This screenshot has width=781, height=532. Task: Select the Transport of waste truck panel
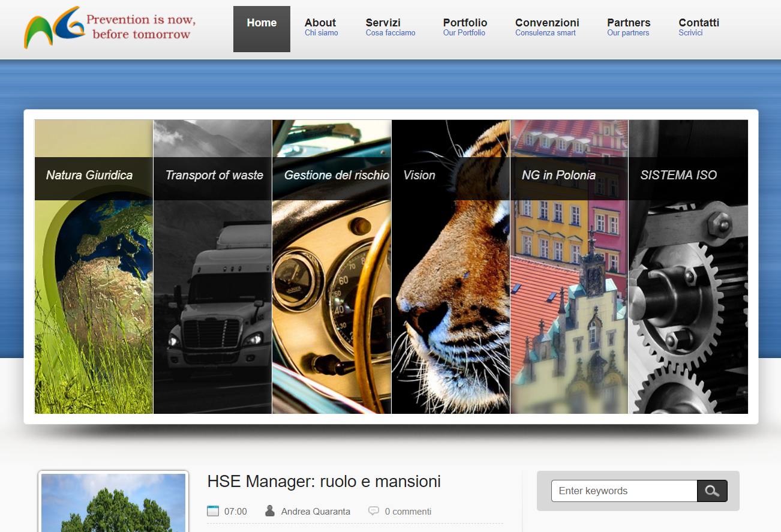coord(212,267)
